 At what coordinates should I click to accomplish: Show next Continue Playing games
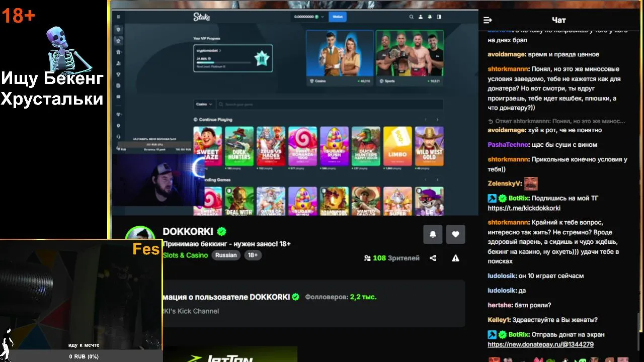pyautogui.click(x=437, y=120)
